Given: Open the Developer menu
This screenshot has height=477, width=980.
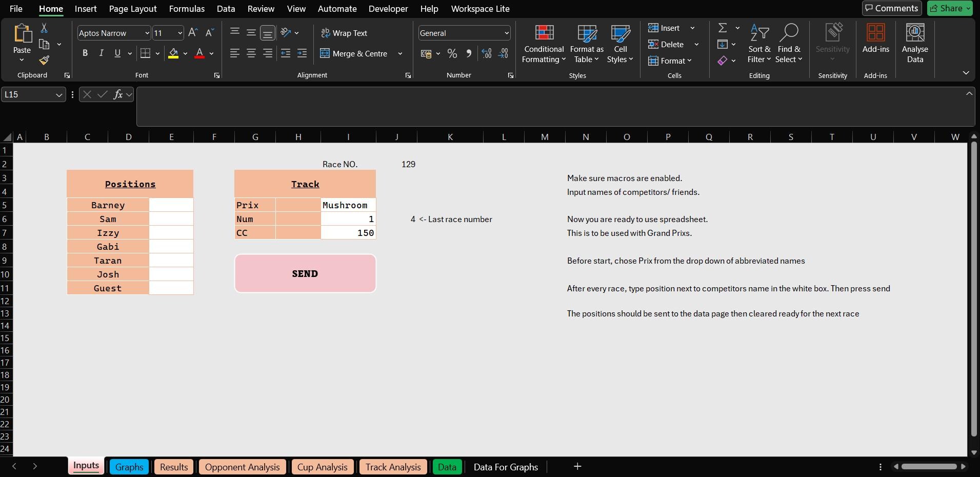Looking at the screenshot, I should 388,9.
